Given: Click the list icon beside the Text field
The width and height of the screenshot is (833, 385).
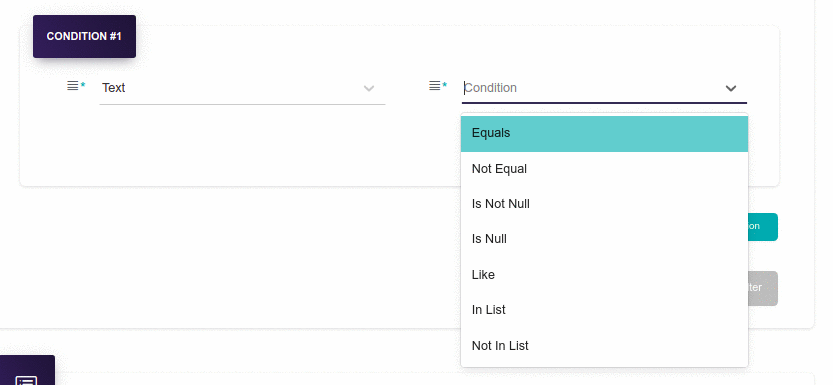Looking at the screenshot, I should pos(73,85).
